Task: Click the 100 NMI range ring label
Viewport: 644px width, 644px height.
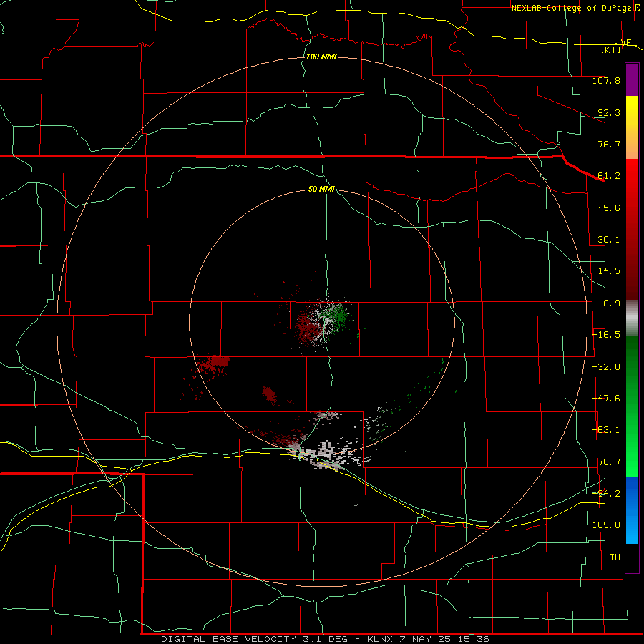Action: pos(321,57)
